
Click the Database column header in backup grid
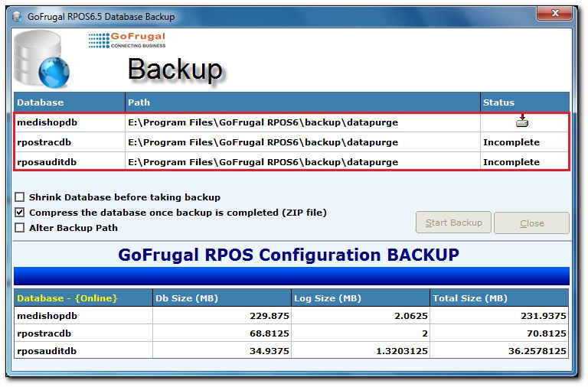click(69, 102)
